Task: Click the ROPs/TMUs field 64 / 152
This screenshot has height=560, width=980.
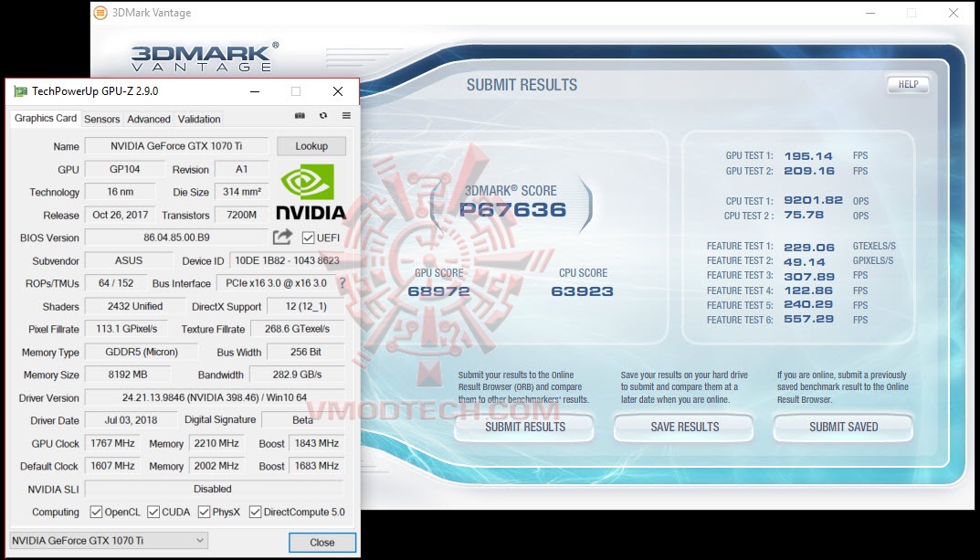Action: (x=116, y=283)
